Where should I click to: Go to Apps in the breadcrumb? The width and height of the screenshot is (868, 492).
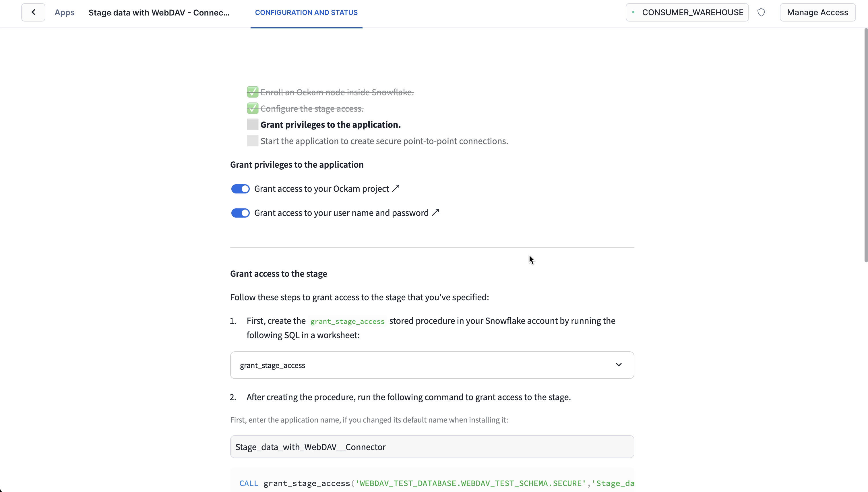(x=65, y=13)
